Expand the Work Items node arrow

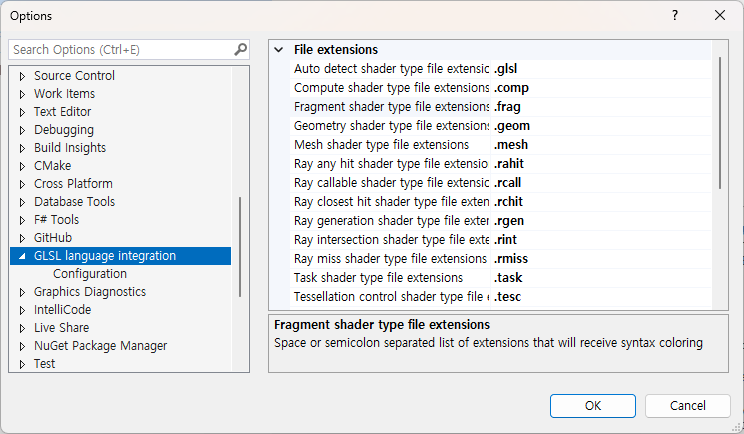(x=22, y=94)
